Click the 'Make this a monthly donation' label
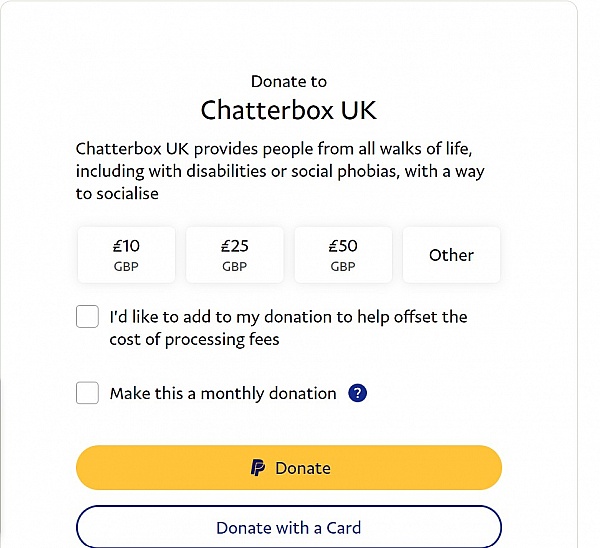600x548 pixels. pos(223,393)
